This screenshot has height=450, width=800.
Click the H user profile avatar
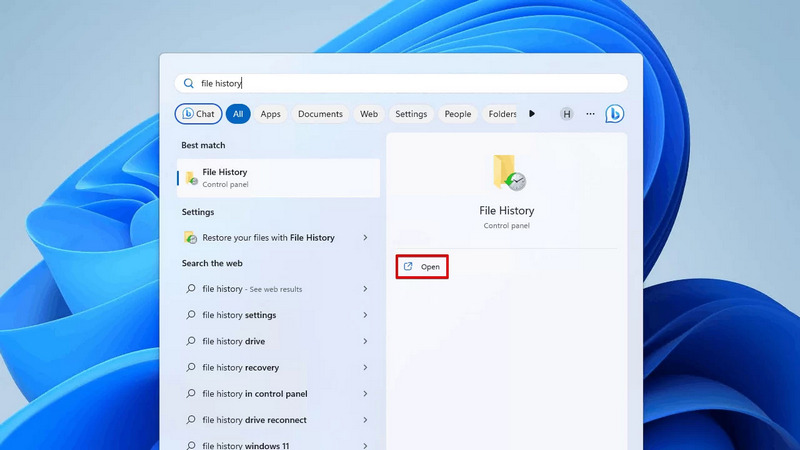(567, 114)
